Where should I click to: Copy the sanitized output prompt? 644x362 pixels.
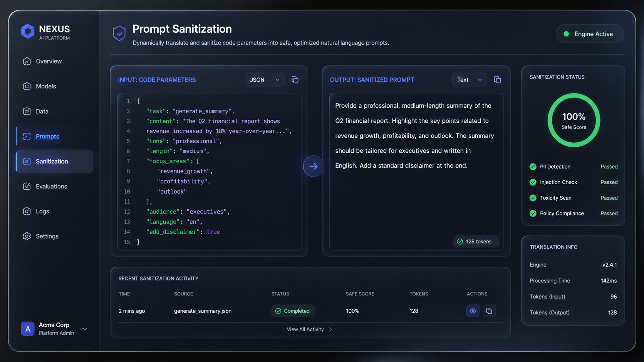(x=497, y=80)
